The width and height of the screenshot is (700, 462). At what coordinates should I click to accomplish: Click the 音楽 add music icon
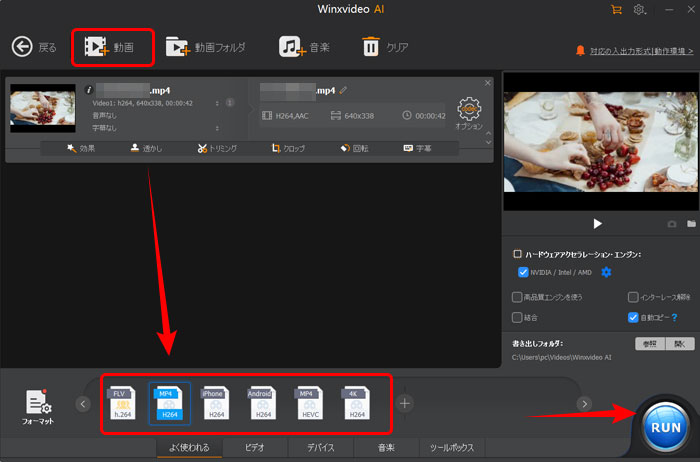click(291, 46)
